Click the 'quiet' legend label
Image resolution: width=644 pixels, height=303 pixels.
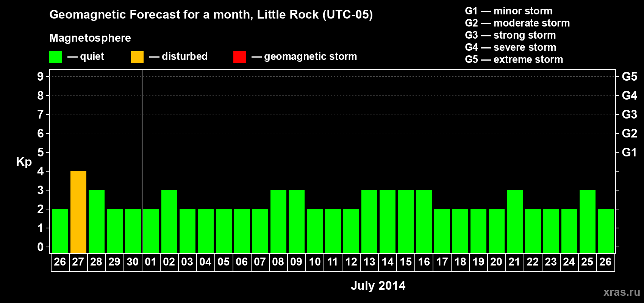point(92,57)
